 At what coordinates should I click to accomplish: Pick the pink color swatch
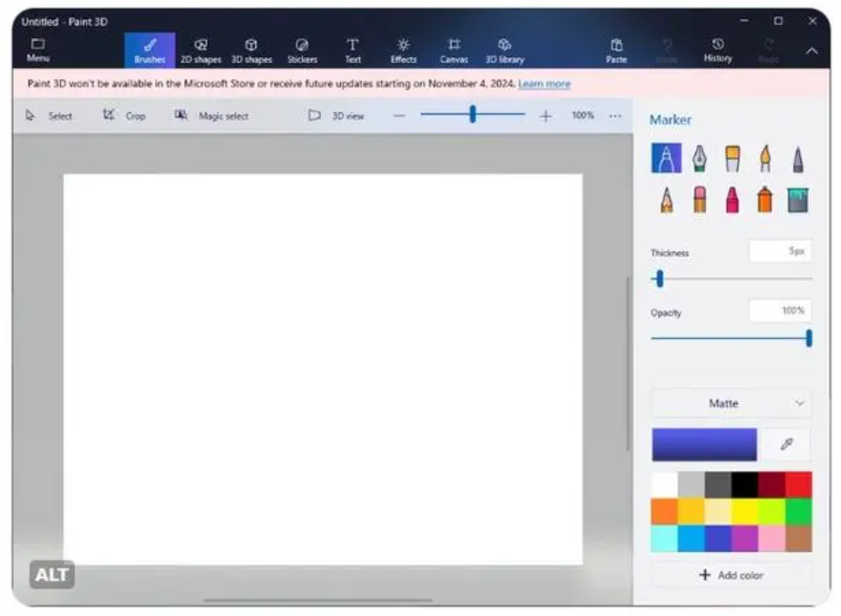tap(771, 538)
